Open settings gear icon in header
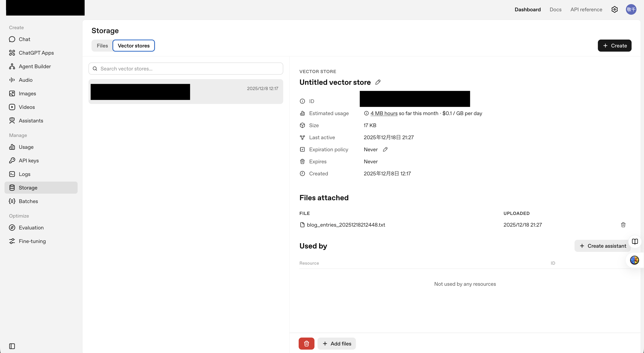The image size is (644, 353). coord(614,9)
